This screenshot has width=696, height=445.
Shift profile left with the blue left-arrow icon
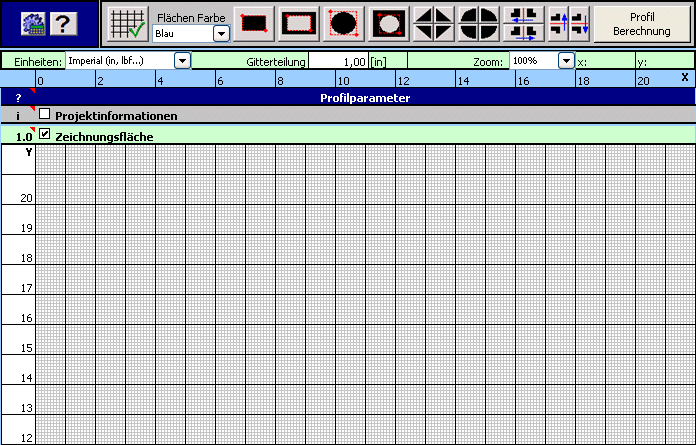point(524,16)
